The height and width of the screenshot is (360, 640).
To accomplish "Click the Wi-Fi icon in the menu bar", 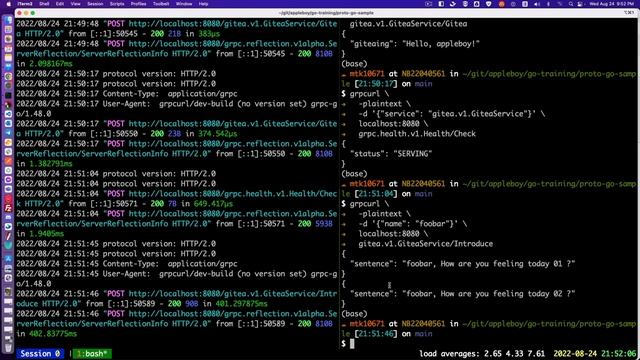I will (x=560, y=4).
